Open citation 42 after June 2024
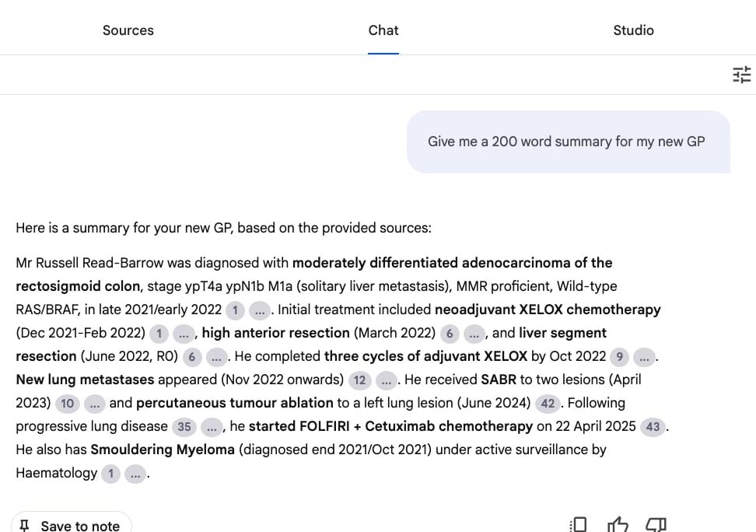 point(548,403)
